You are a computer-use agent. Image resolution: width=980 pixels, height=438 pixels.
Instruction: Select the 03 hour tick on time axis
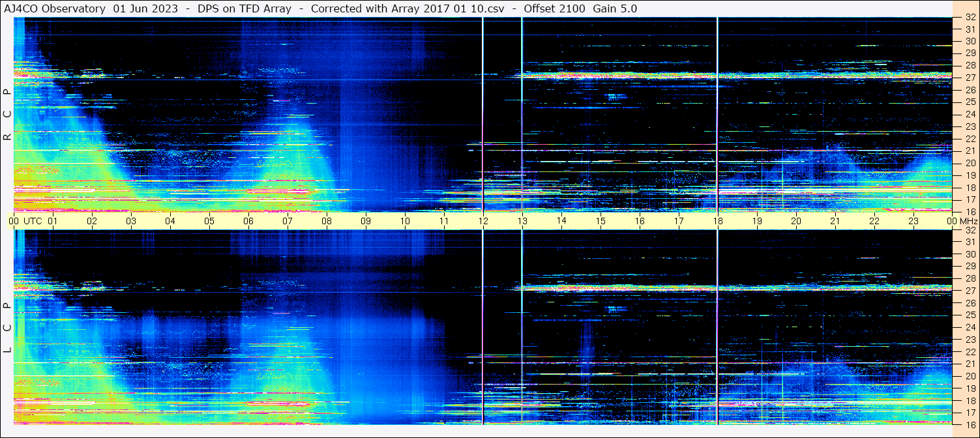[x=131, y=221]
